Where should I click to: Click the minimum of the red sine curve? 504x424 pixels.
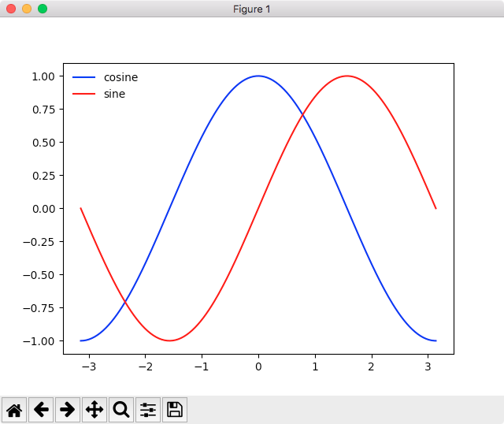[x=170, y=340]
